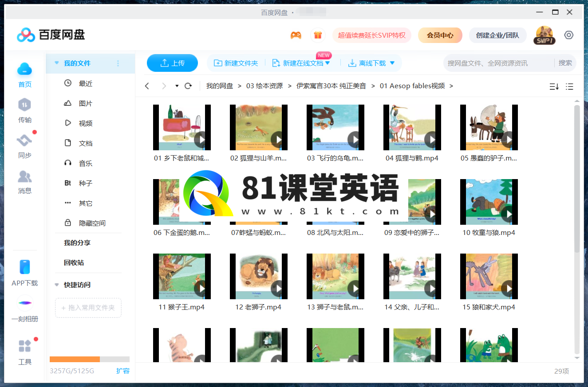
Task: Click 创建企业/团队 button
Action: [x=497, y=35]
